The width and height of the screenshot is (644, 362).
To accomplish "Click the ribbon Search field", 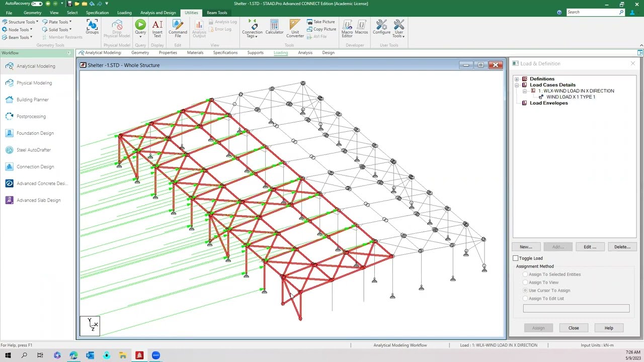I will pos(595,13).
